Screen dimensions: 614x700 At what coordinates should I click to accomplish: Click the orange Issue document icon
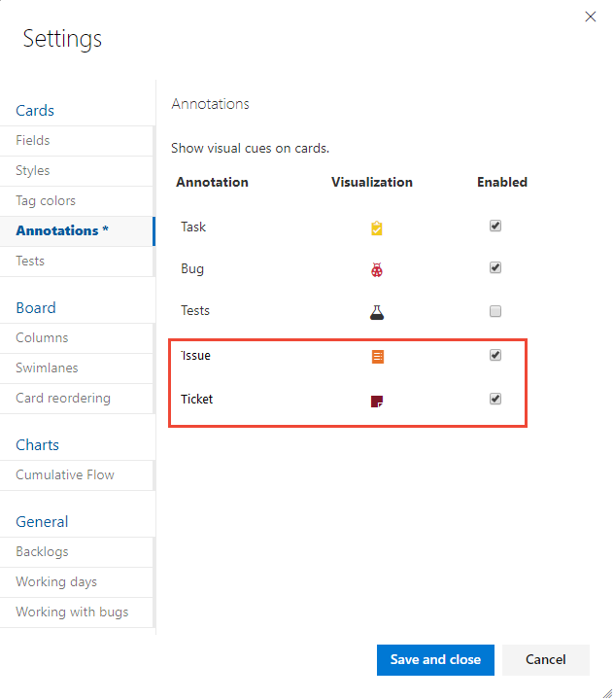(x=378, y=357)
